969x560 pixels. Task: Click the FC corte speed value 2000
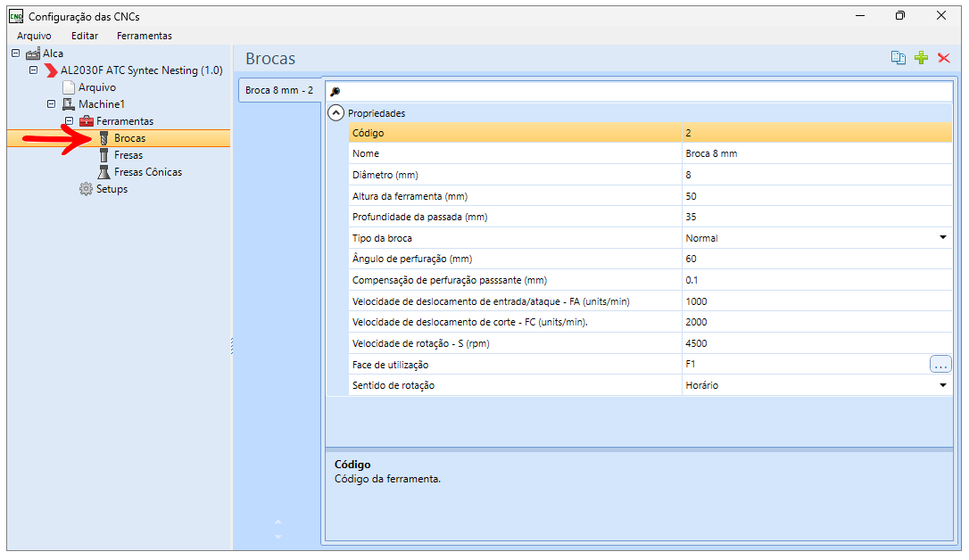(817, 322)
